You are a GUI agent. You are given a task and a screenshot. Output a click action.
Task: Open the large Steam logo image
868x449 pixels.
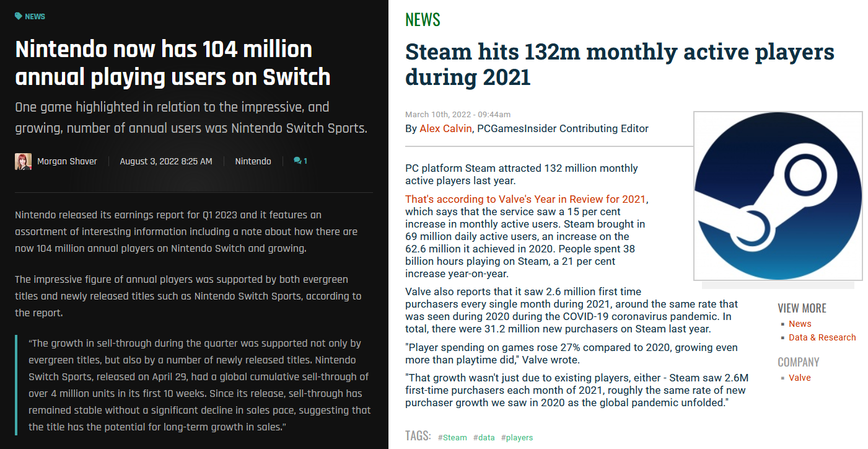(778, 196)
